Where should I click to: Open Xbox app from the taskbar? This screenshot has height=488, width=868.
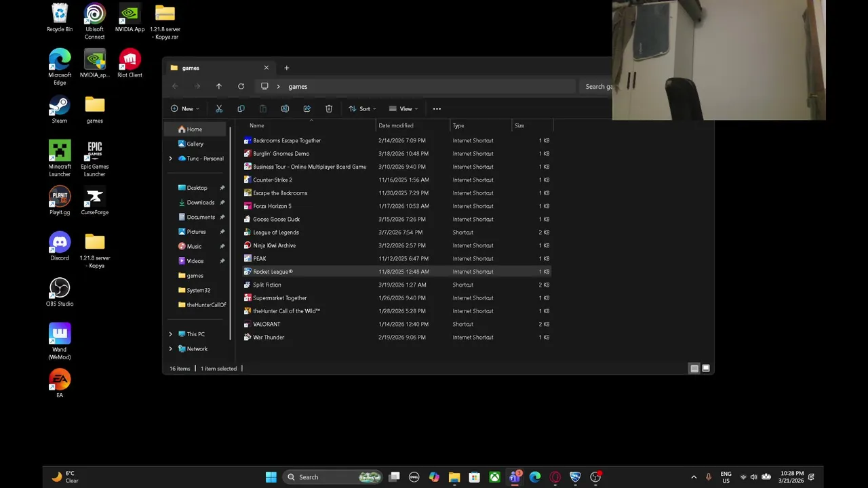coord(495,477)
